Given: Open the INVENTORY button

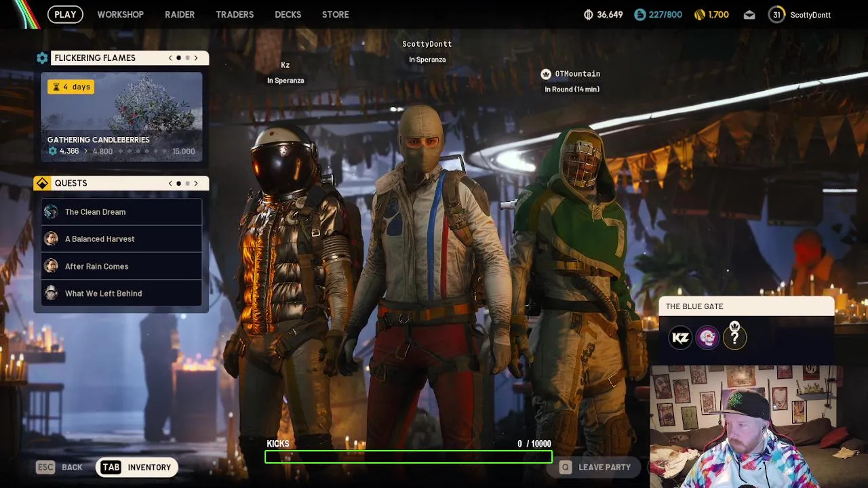Looking at the screenshot, I should (x=137, y=467).
